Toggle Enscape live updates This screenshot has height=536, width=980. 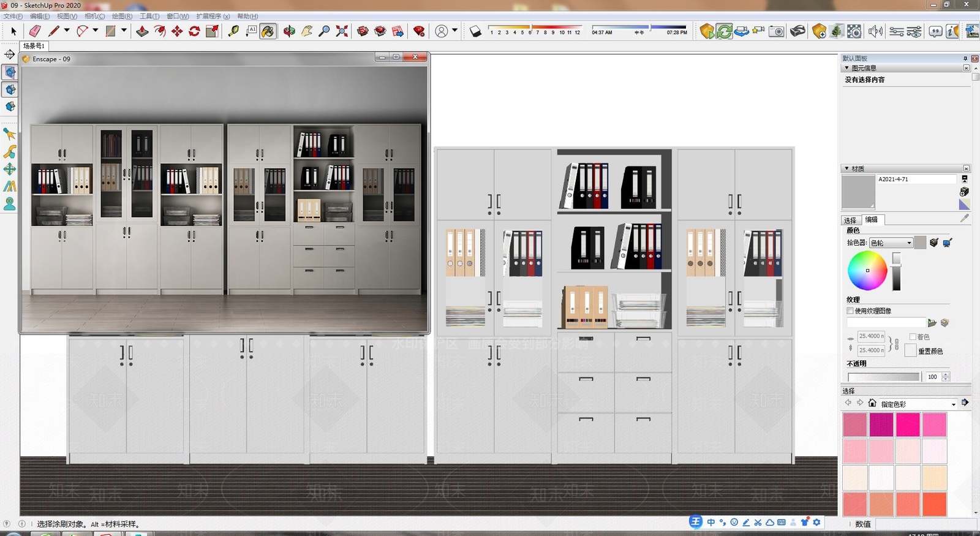tap(724, 31)
